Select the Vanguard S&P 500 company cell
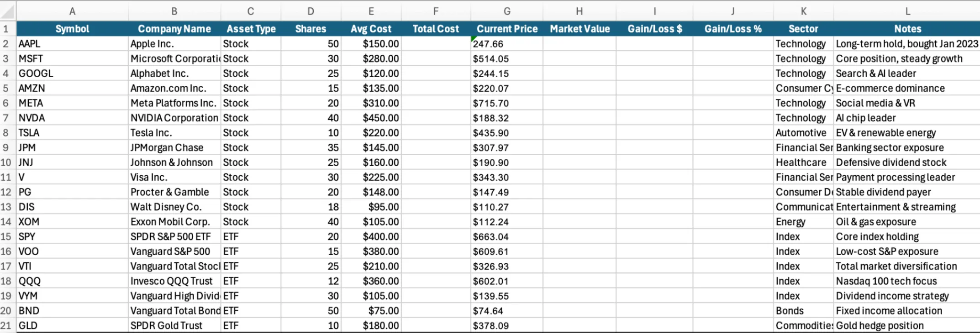This screenshot has width=980, height=333. click(x=174, y=251)
